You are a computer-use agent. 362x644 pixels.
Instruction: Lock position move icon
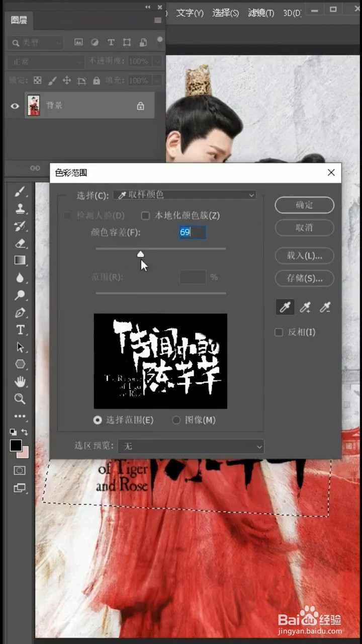[x=66, y=80]
